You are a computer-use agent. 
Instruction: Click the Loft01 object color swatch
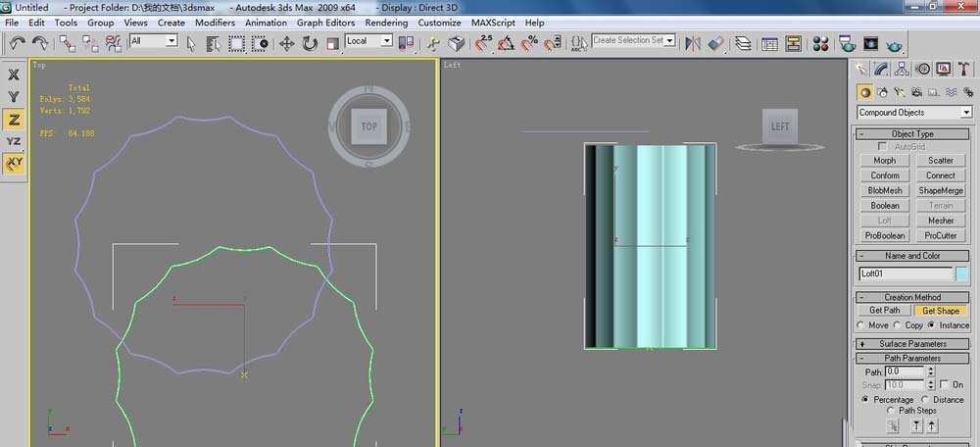coord(961,273)
